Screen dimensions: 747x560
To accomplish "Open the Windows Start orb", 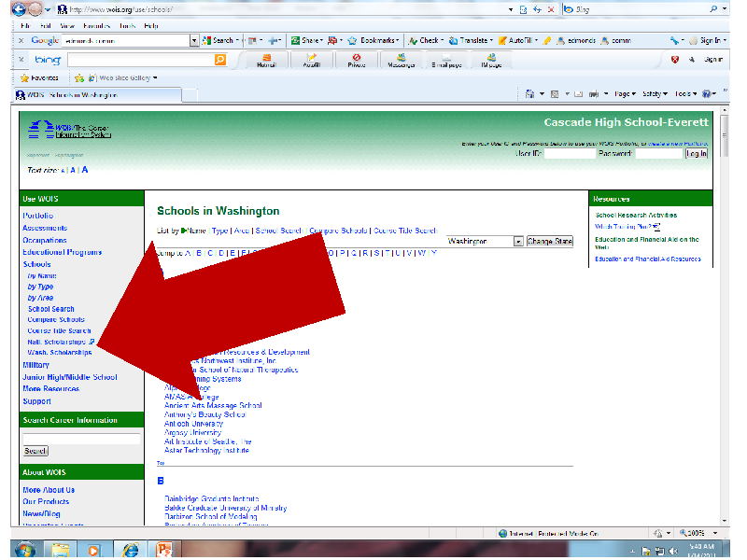I will point(25,550).
